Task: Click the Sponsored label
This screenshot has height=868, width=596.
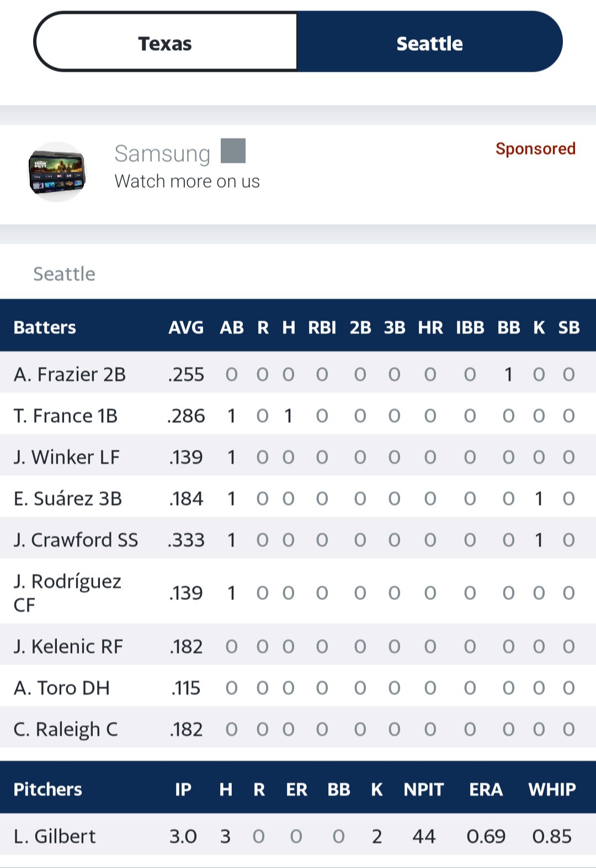Action: click(535, 148)
